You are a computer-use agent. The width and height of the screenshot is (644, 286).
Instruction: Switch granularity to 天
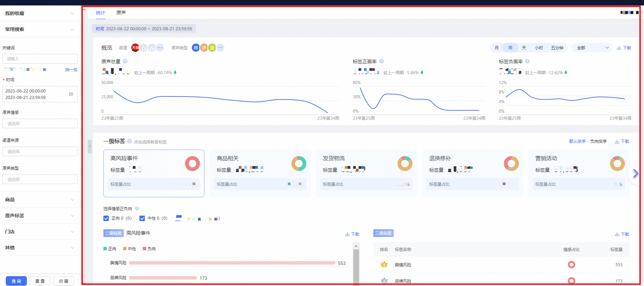[524, 48]
